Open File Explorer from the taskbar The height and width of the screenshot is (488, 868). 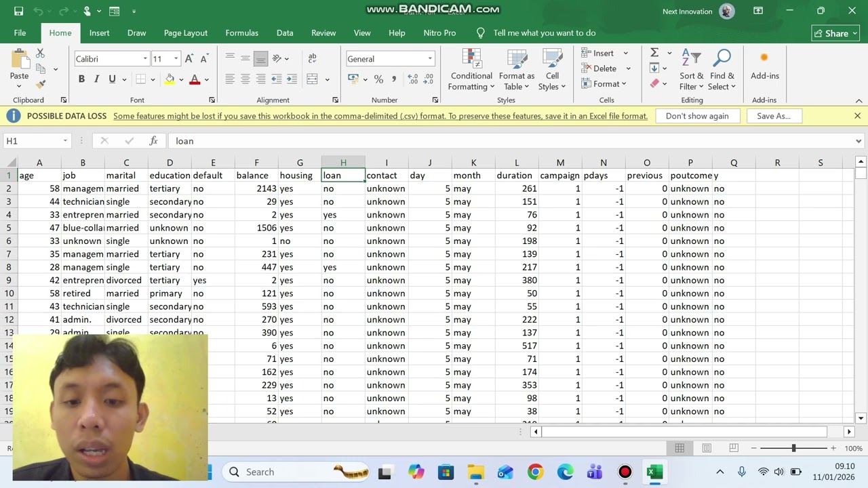[475, 472]
